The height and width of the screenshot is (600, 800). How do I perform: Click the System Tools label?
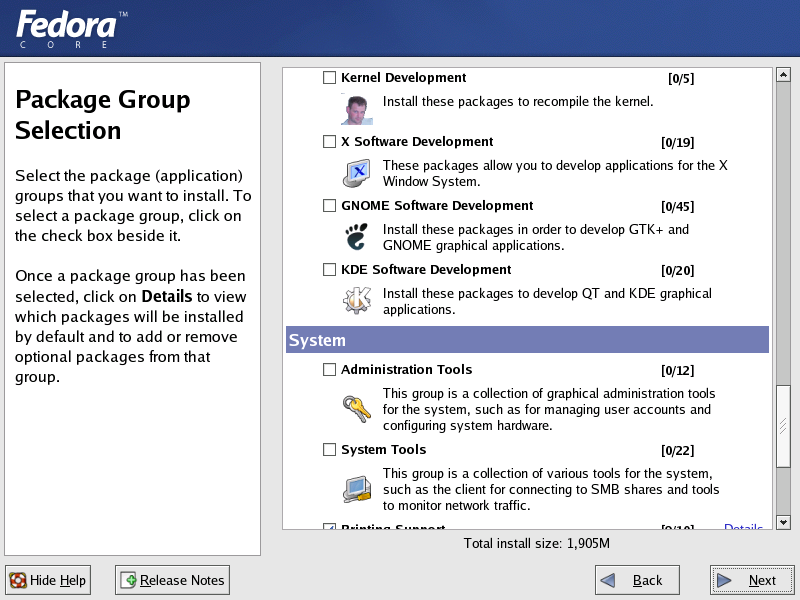pyautogui.click(x=384, y=449)
